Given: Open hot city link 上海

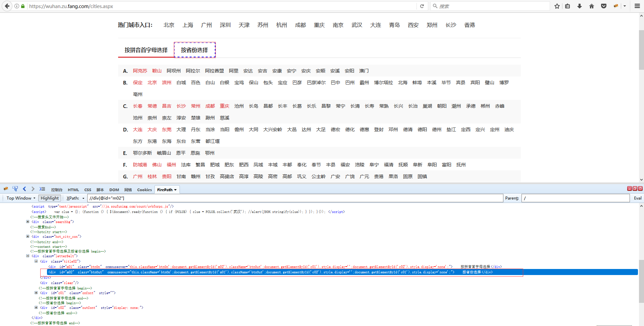Looking at the screenshot, I should click(188, 25).
